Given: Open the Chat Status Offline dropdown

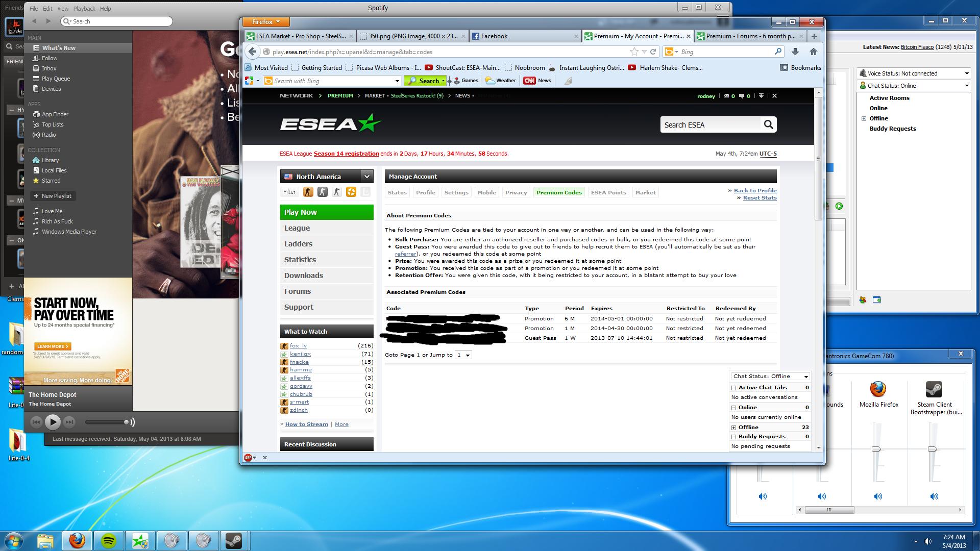Looking at the screenshot, I should (x=770, y=377).
